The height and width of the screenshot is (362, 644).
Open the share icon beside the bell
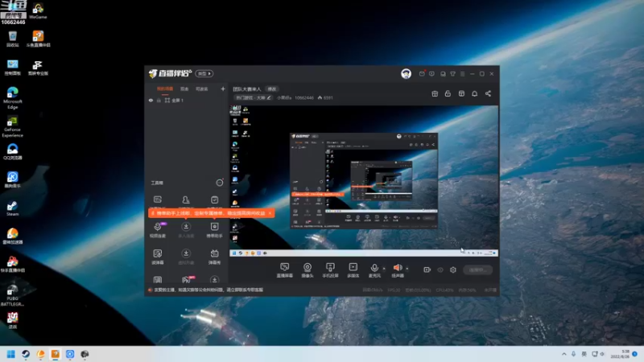coord(488,93)
